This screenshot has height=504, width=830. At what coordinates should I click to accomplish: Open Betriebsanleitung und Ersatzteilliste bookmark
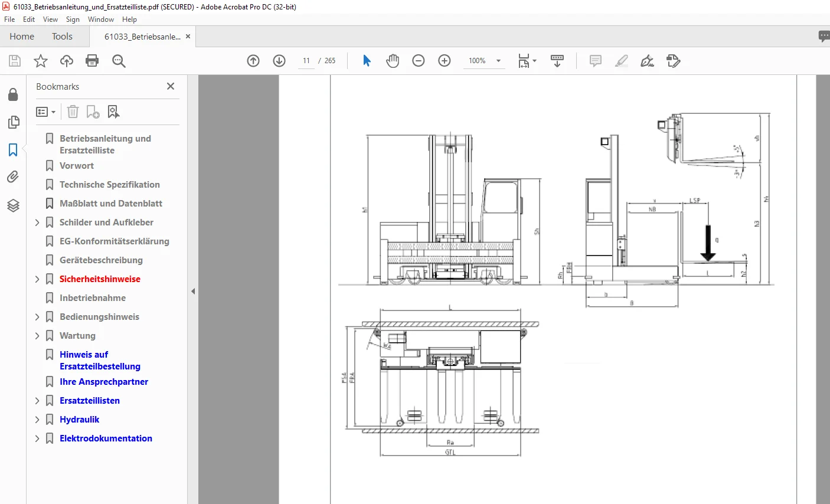point(105,145)
